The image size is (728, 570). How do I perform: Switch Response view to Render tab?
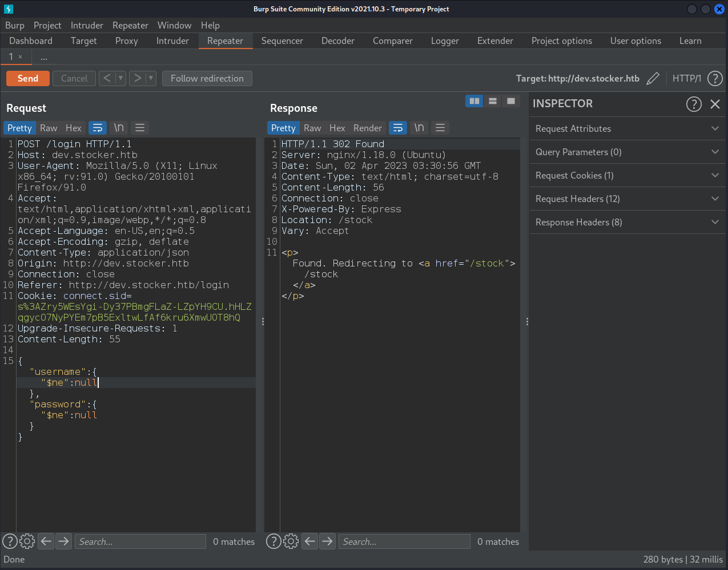click(367, 128)
